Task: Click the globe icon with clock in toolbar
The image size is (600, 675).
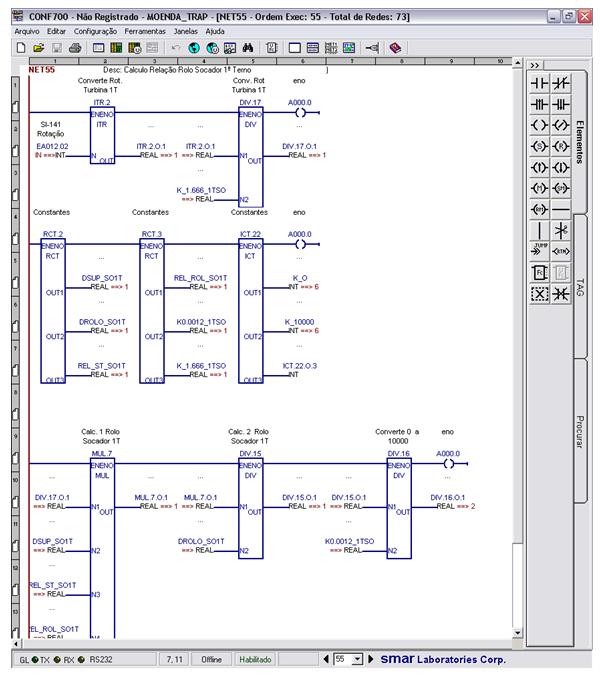Action: pos(213,48)
